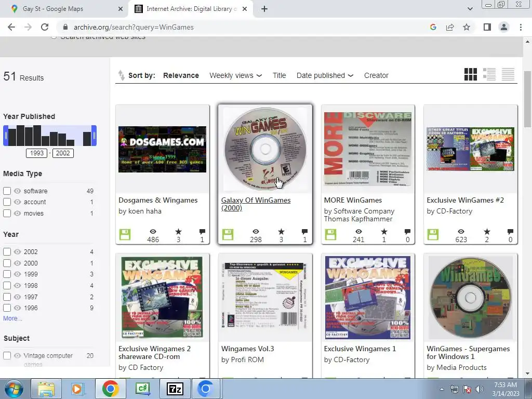
Task: Close the Google Maps tab
Action: [120, 9]
